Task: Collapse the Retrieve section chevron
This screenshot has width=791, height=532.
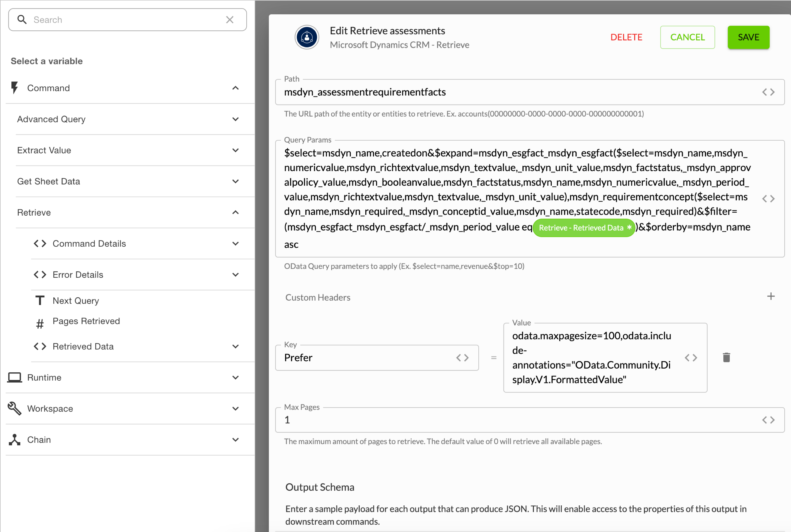Action: [x=236, y=212]
